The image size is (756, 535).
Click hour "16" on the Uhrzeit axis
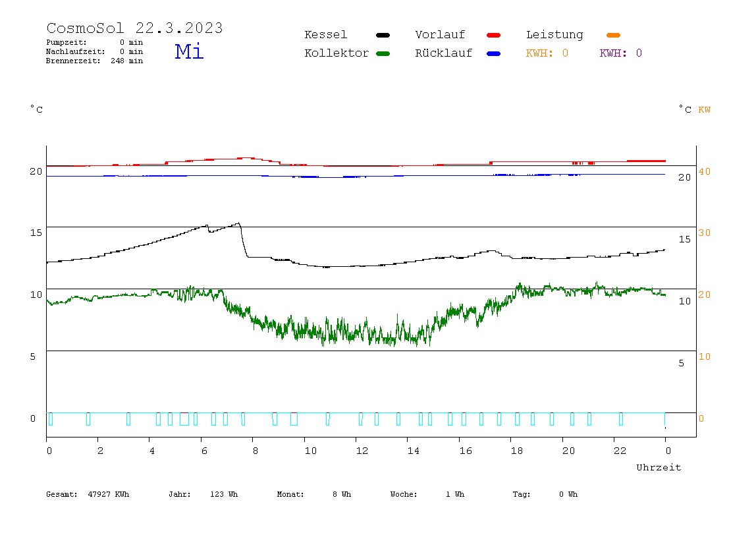click(466, 451)
